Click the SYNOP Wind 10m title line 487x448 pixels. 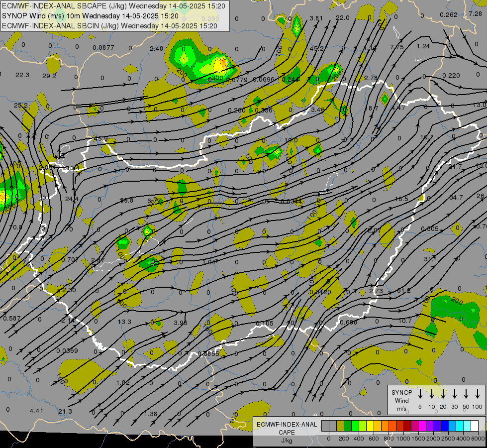tap(90, 16)
